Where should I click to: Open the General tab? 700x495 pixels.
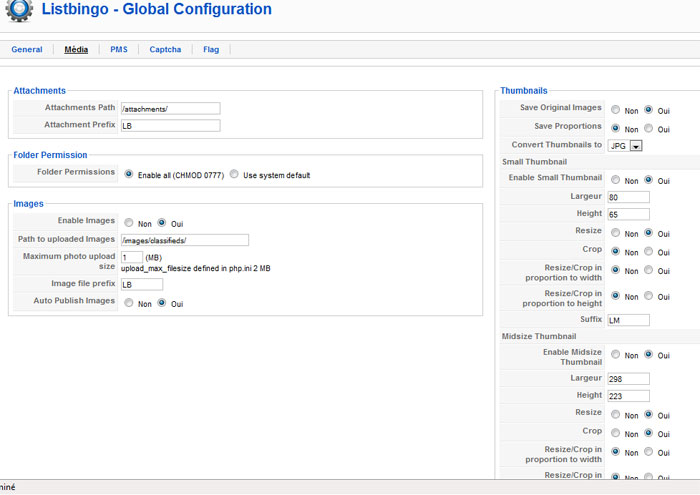[27, 49]
